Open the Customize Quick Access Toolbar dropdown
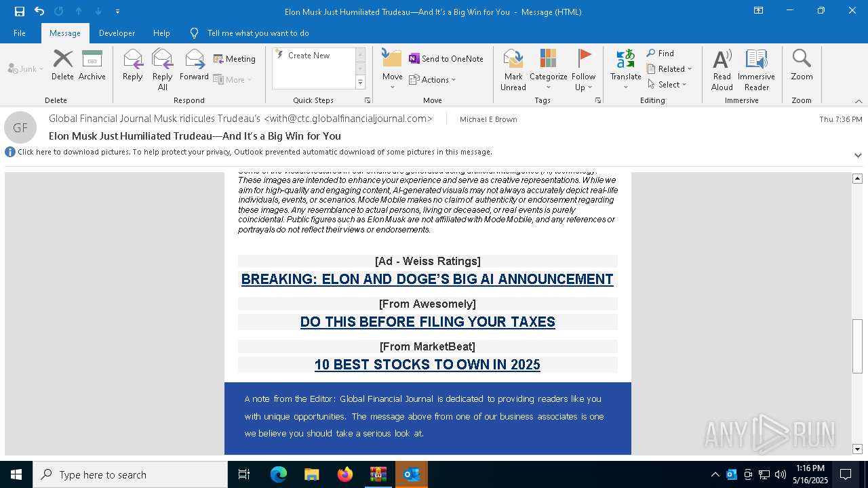 pyautogui.click(x=117, y=12)
